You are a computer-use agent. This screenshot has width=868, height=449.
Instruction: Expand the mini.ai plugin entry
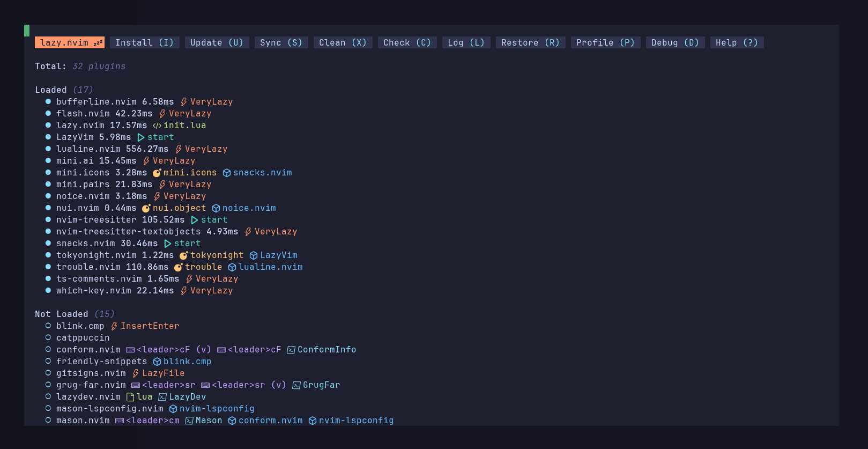[75, 161]
